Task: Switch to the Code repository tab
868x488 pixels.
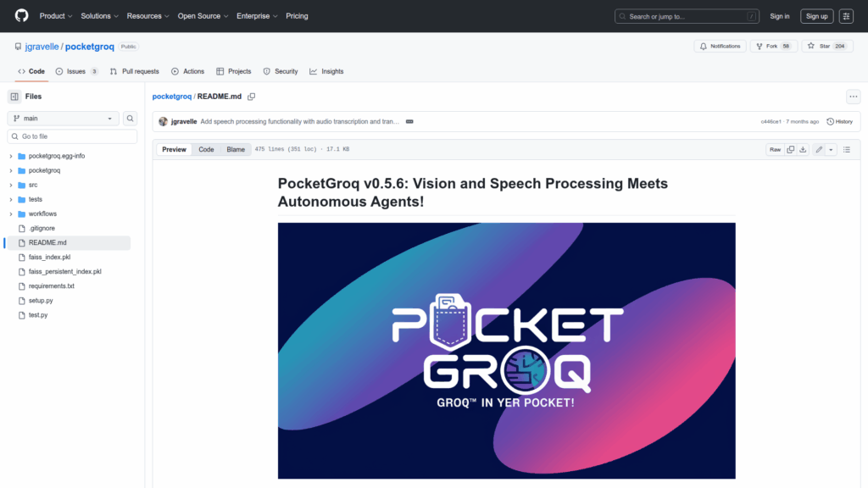Action: click(31, 71)
